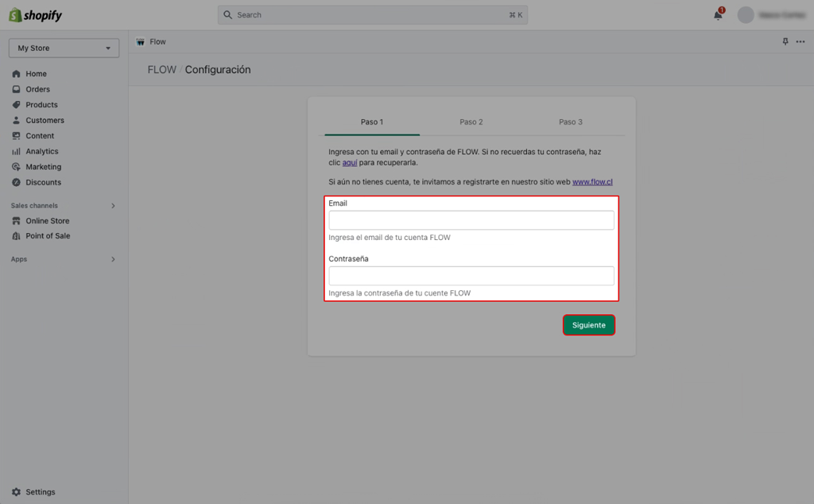814x504 pixels.
Task: Click the 'Apps' section label
Action: (19, 259)
